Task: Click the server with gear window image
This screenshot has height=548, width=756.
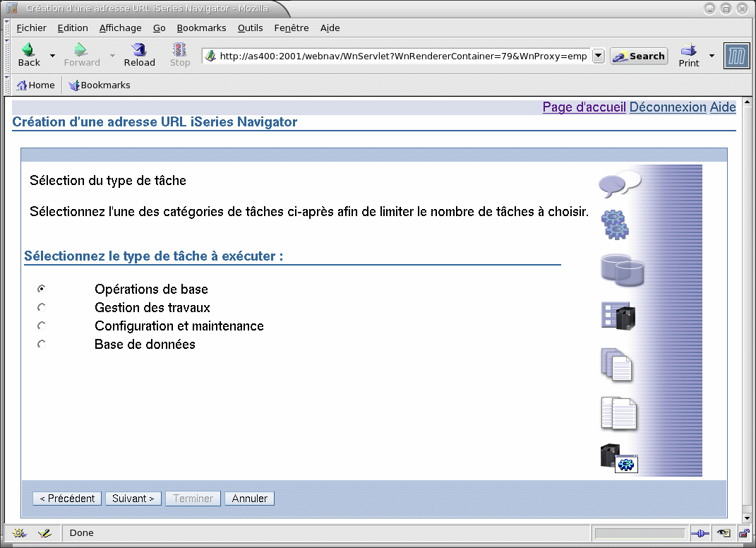Action: point(619,458)
